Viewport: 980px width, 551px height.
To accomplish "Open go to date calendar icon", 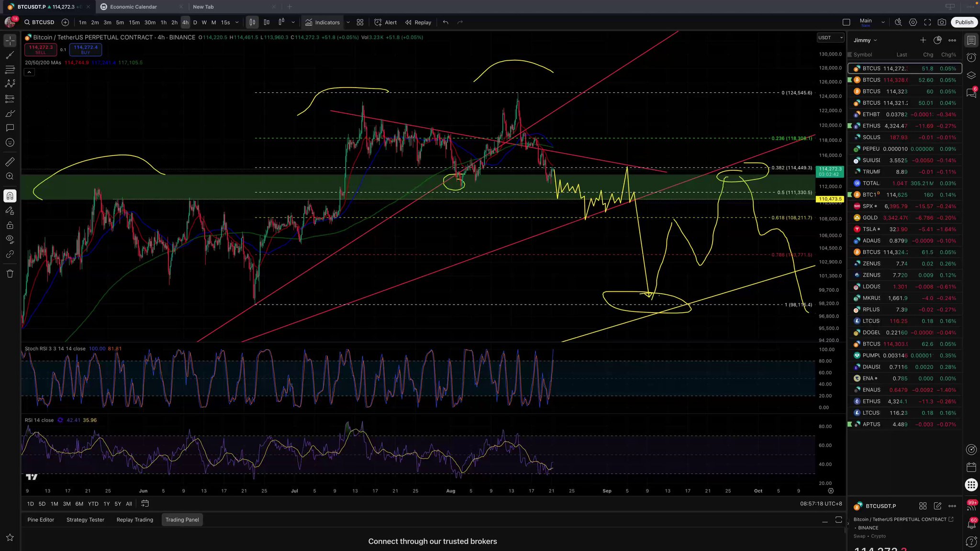I will point(145,504).
